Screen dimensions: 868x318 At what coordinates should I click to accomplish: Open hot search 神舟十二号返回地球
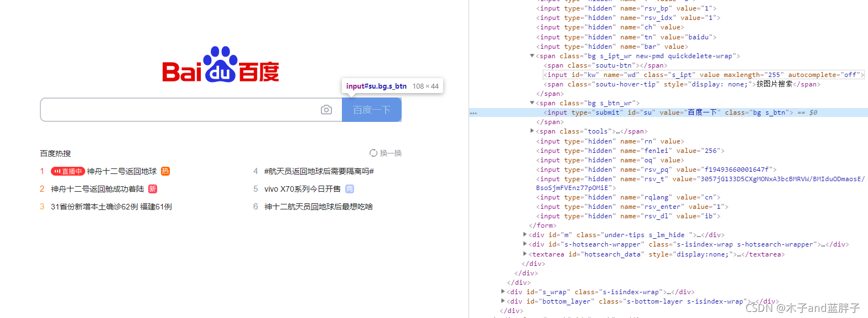[122, 171]
